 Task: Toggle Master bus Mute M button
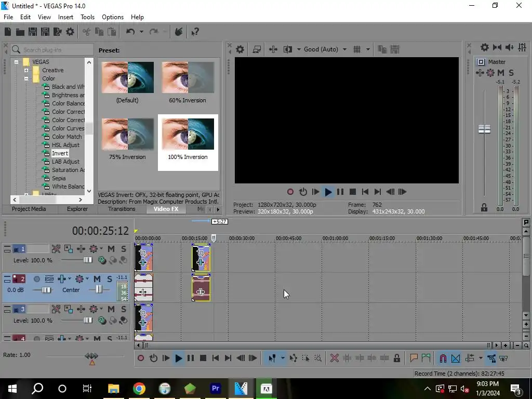pos(501,73)
